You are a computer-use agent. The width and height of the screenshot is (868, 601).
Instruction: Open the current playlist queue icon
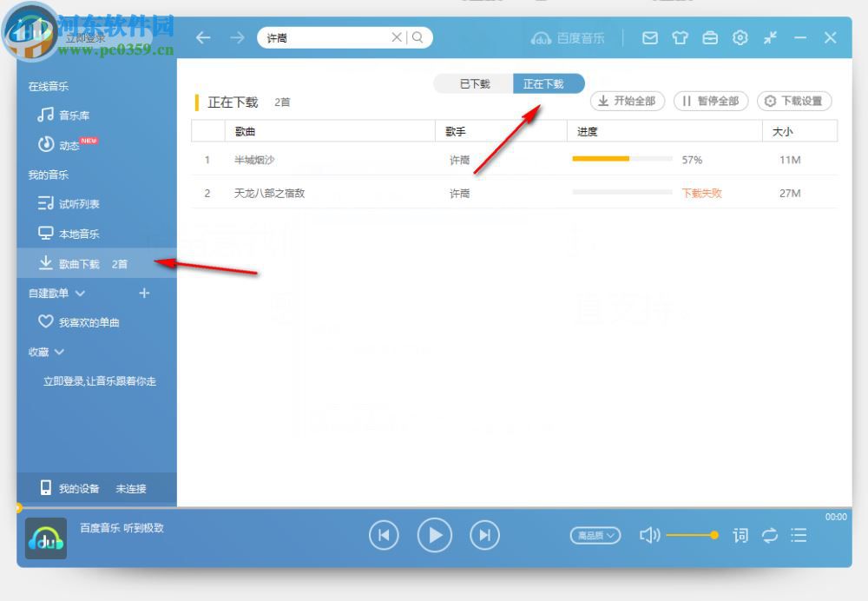[799, 536]
